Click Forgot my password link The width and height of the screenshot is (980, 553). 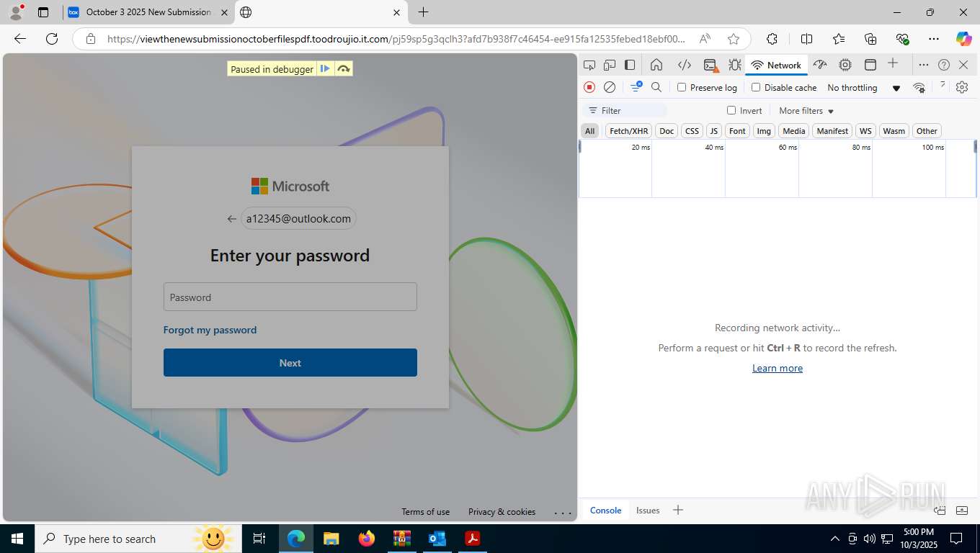click(210, 330)
